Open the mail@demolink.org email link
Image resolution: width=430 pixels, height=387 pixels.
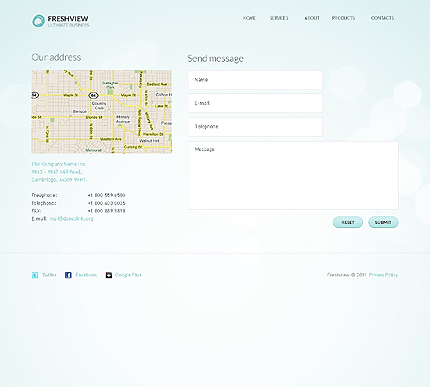[71, 219]
